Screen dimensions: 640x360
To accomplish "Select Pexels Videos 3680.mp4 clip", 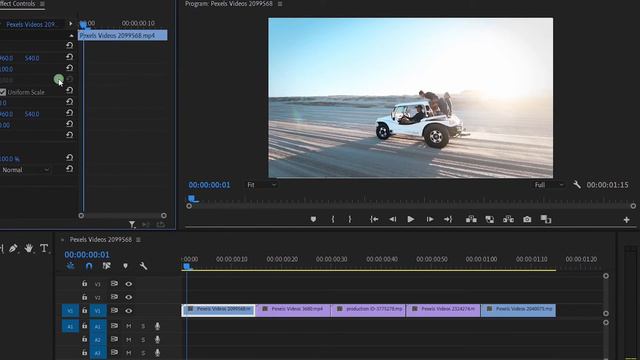I will click(x=293, y=310).
